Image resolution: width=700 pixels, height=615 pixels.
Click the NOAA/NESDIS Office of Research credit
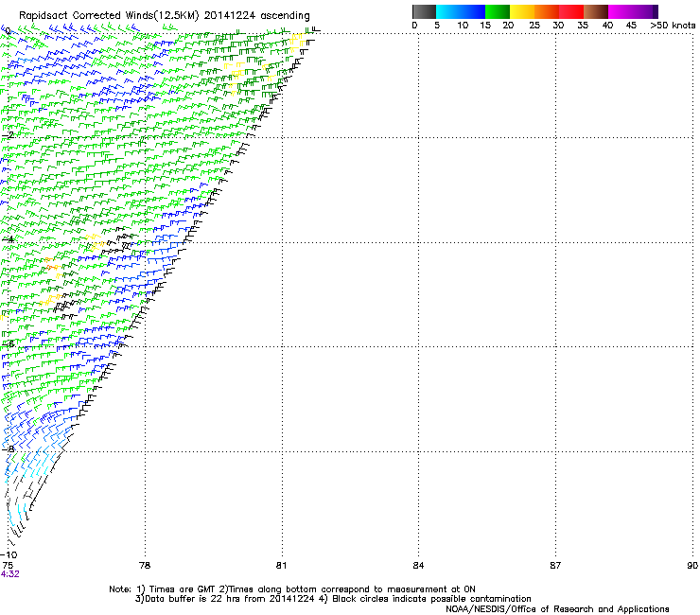[557, 609]
